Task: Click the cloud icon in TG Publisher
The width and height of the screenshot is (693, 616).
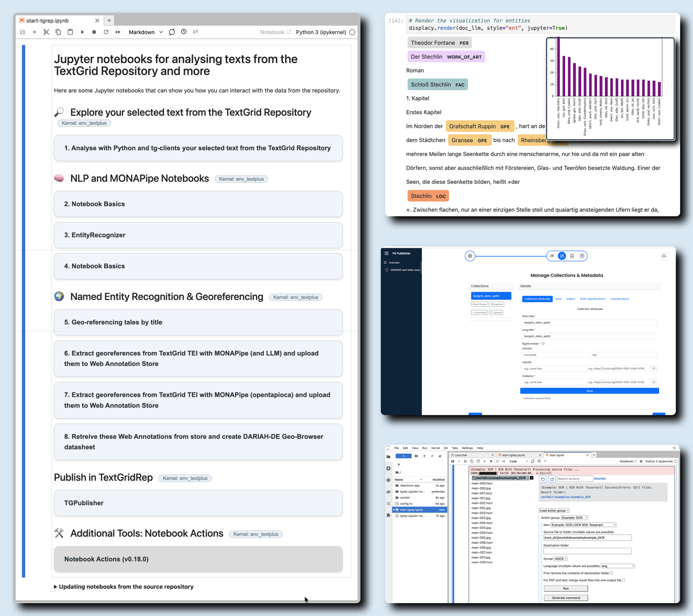Action: [664, 256]
